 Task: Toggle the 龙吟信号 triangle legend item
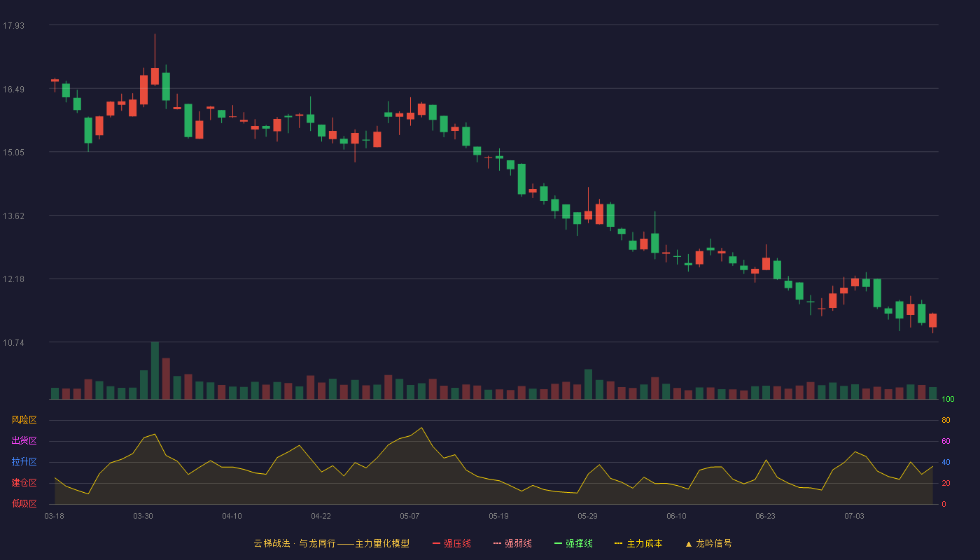pos(708,543)
